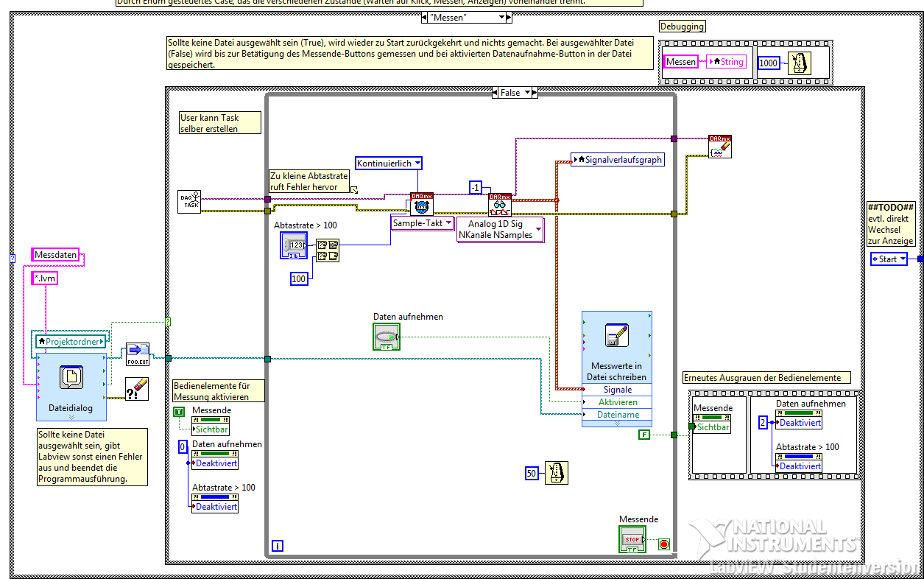Viewport: 924px width, 579px height.
Task: Click the Aktivieren input terminal
Action: 617,402
